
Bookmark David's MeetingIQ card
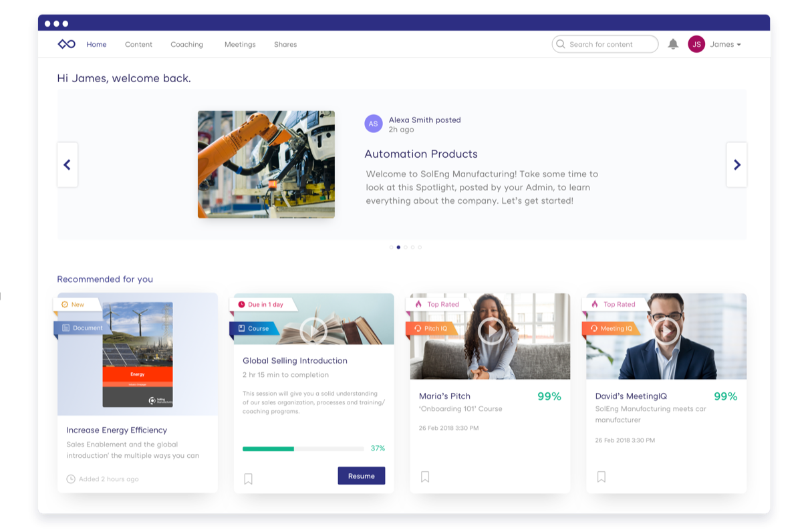coord(601,477)
